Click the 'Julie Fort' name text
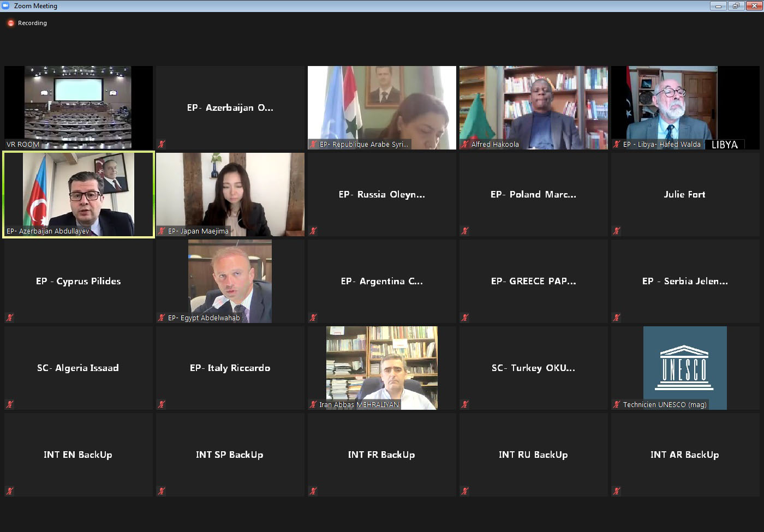Screen dimensions: 764x532 click(685, 194)
